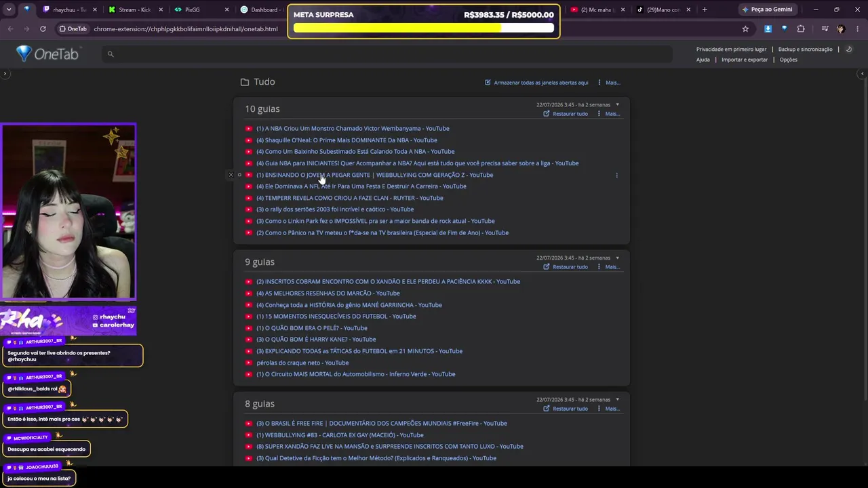
Task: Open the top Mais... menu beside Armazenar
Action: click(609, 83)
